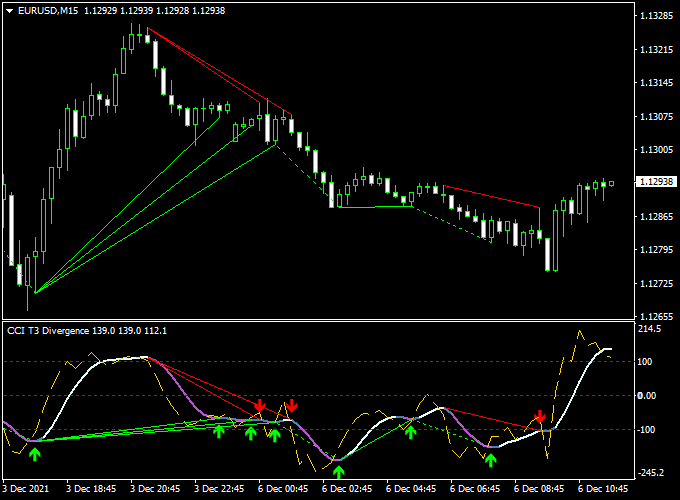Click the 6 Dec 04:45 time label
This screenshot has width=680, height=500.
(x=411, y=489)
